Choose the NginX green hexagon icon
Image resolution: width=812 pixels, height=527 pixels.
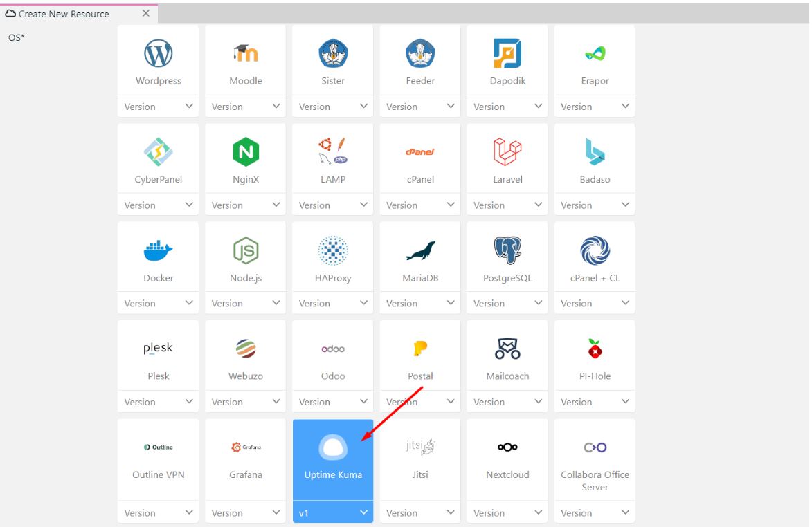(246, 152)
